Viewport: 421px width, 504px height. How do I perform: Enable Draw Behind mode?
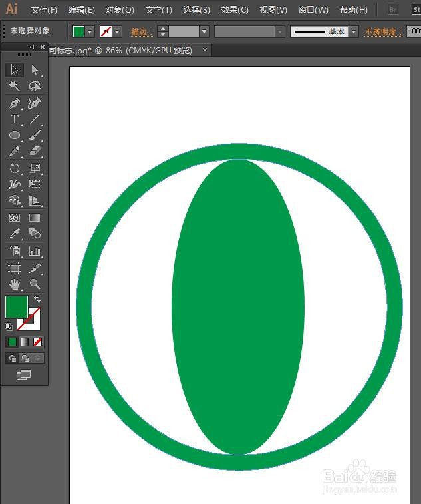[x=25, y=358]
